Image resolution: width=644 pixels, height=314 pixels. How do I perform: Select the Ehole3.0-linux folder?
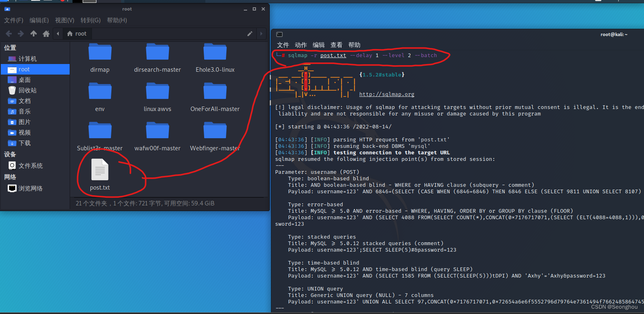pos(215,58)
